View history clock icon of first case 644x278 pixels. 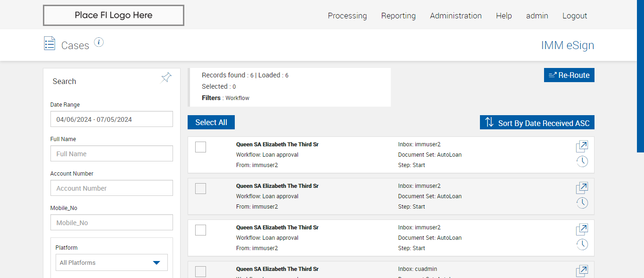tap(582, 161)
